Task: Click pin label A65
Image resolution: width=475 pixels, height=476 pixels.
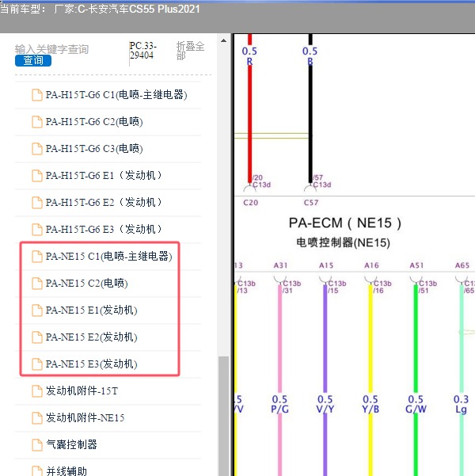Action: (462, 265)
